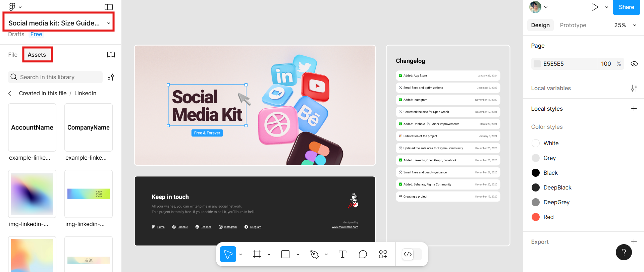Open avatar account dropdown chevron

[546, 7]
